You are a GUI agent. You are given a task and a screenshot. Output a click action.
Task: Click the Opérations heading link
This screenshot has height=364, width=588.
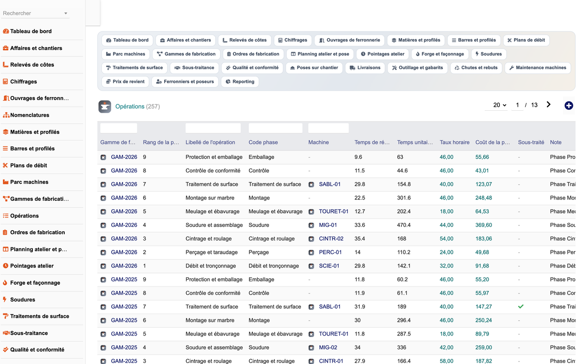[x=130, y=106]
